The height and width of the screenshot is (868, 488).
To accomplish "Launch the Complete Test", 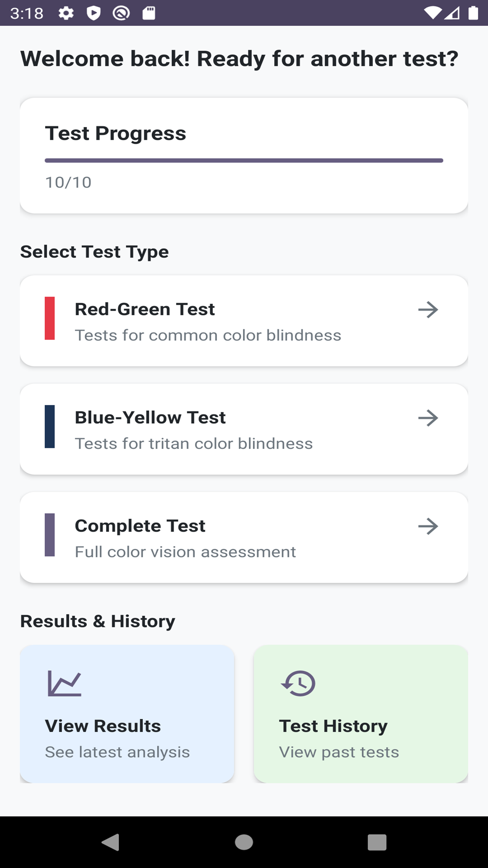I will 140,526.
